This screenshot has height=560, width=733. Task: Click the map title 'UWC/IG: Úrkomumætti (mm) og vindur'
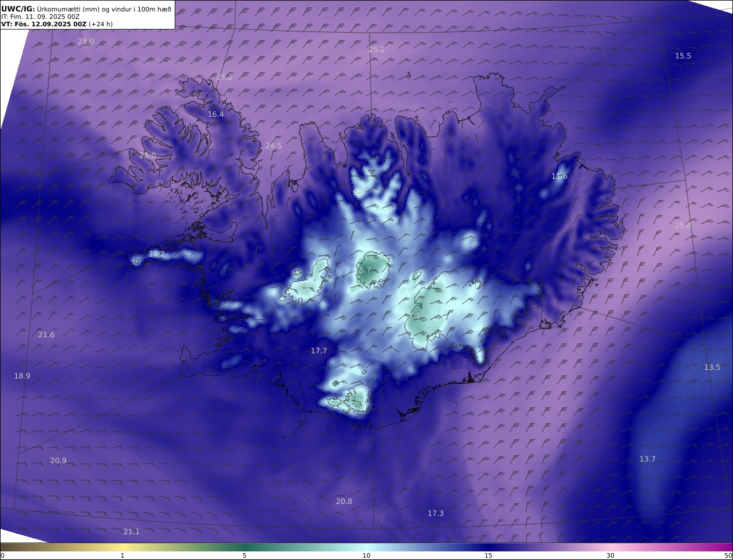click(x=86, y=9)
